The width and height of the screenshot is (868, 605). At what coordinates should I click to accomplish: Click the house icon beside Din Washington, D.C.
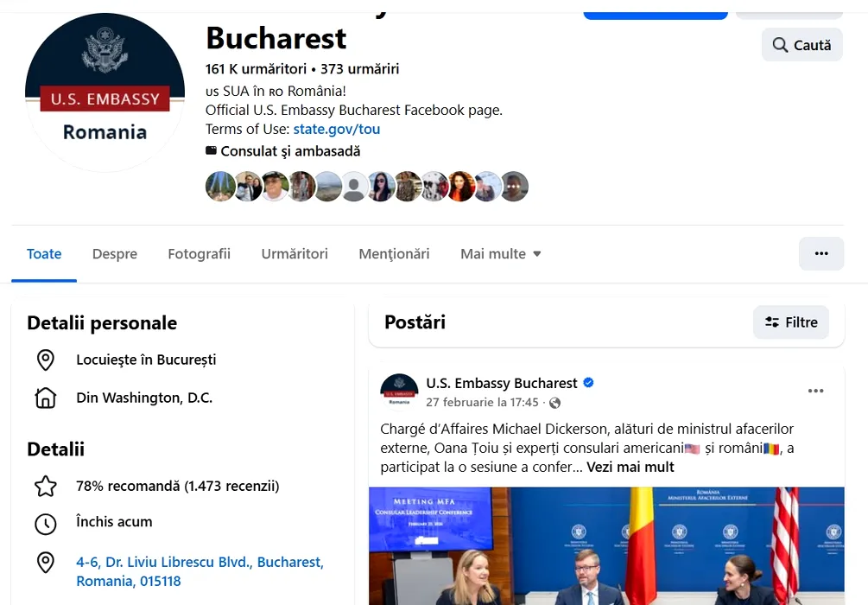click(x=46, y=398)
